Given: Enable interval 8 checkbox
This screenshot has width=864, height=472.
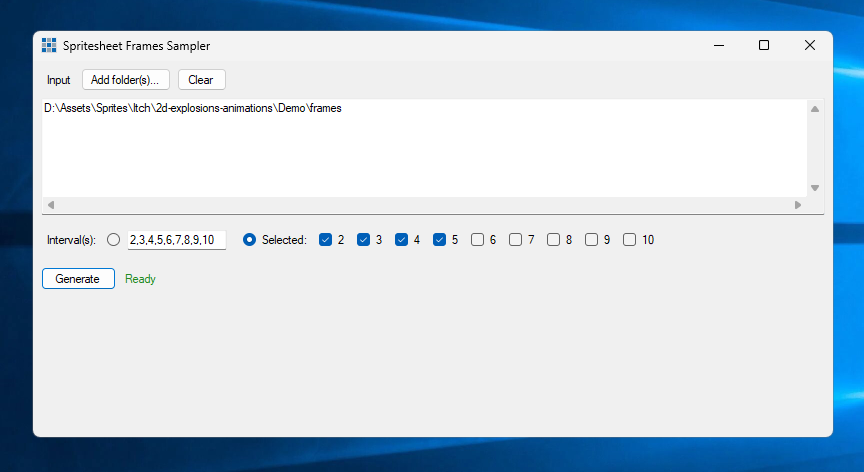Looking at the screenshot, I should coord(553,240).
